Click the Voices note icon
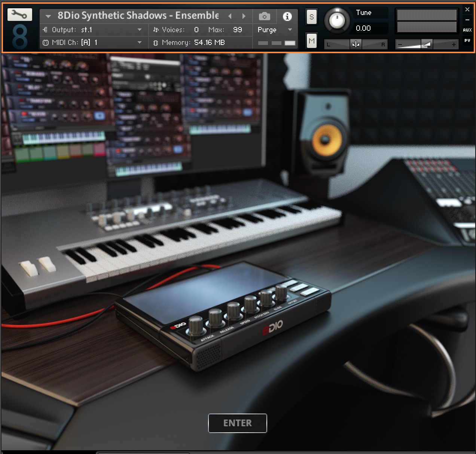 pyautogui.click(x=156, y=30)
